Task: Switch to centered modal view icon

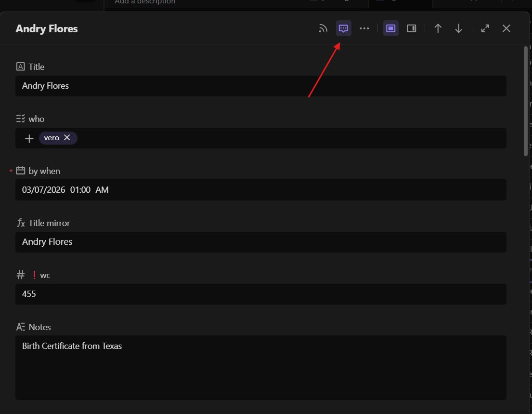Action: 390,28
